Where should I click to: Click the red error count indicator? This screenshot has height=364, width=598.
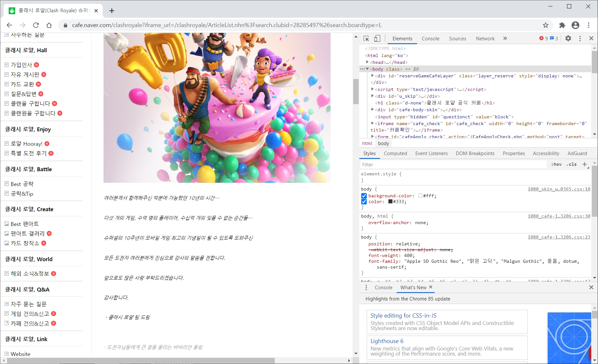pyautogui.click(x=543, y=38)
